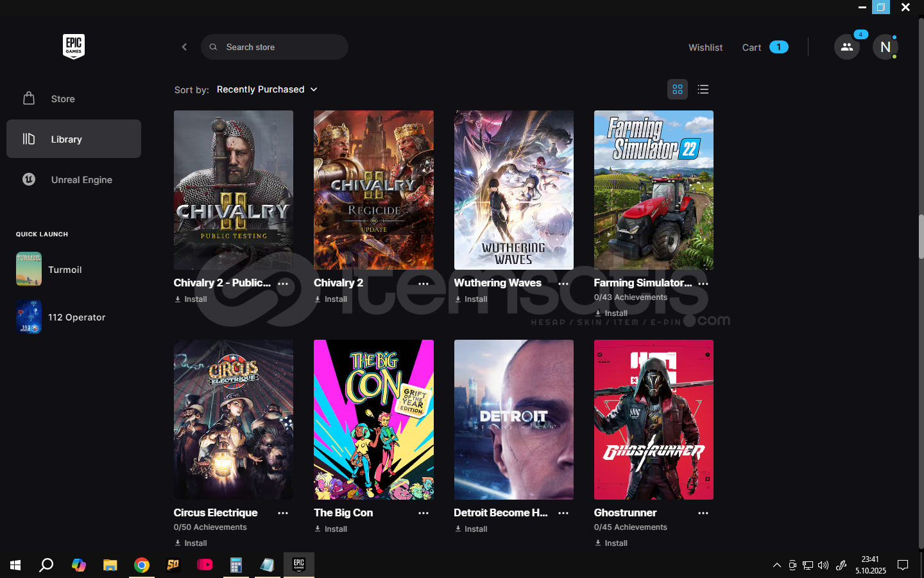
Task: Open the light-blue tilted app in taskbar
Action: click(268, 565)
